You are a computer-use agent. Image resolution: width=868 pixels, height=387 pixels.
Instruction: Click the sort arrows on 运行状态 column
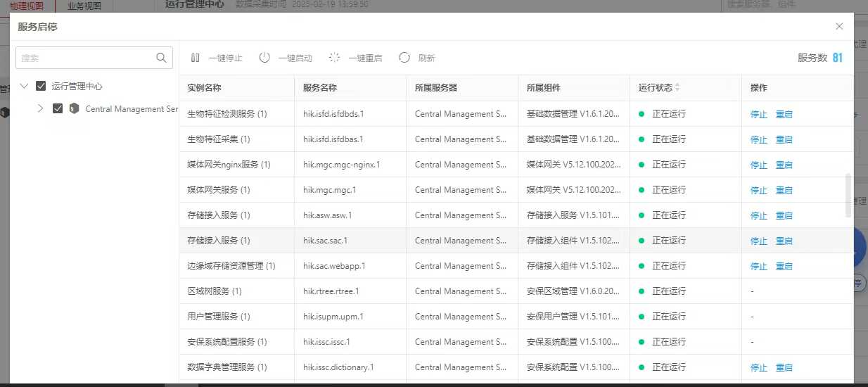677,88
